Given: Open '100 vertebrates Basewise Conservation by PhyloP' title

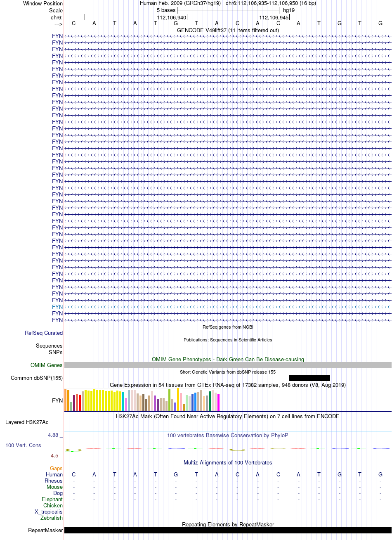Looking at the screenshot, I should pos(228,435).
